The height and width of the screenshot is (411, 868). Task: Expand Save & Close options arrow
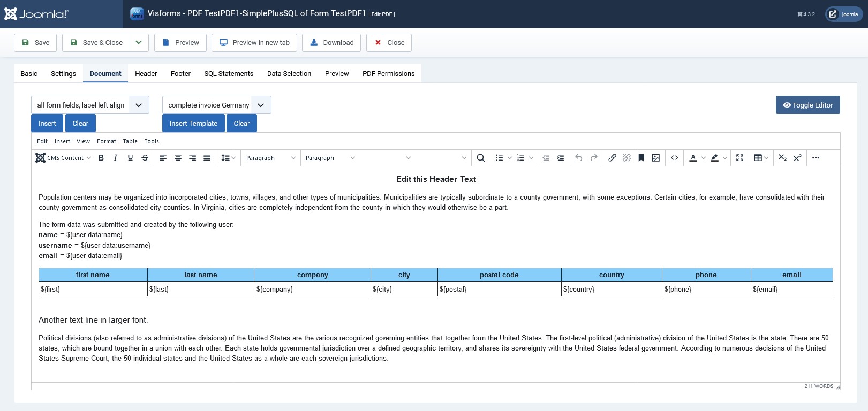click(x=138, y=43)
